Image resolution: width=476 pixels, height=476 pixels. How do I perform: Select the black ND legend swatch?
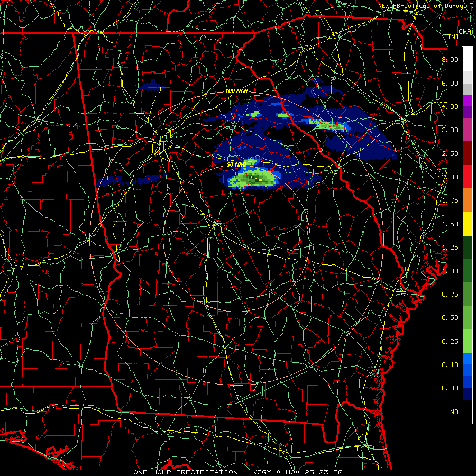(467, 411)
